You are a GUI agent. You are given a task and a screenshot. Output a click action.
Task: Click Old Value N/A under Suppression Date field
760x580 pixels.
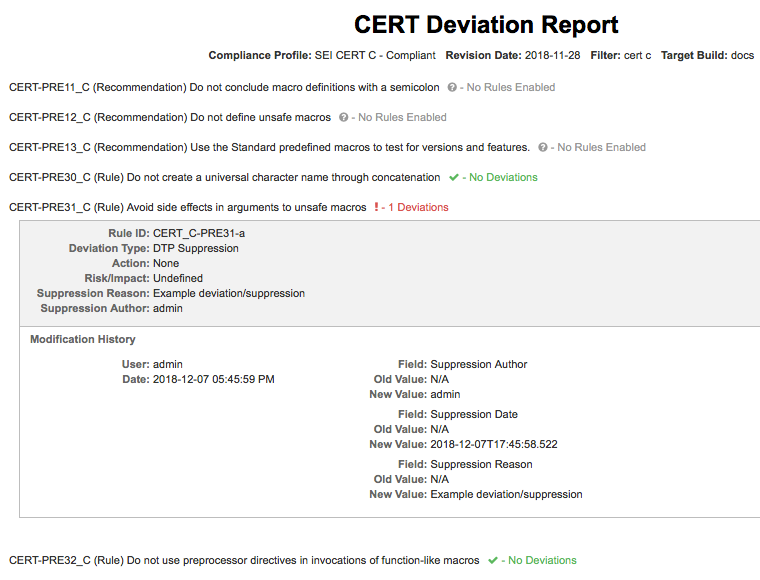point(440,429)
